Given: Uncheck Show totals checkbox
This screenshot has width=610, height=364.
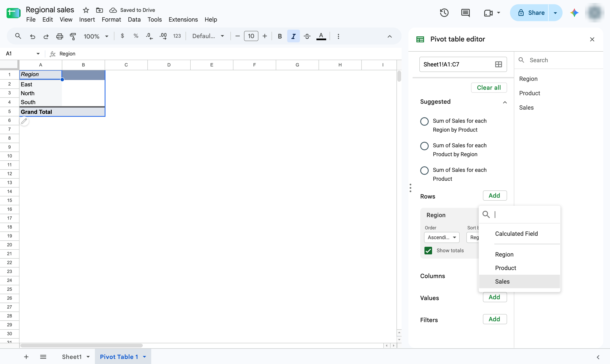Looking at the screenshot, I should [428, 250].
